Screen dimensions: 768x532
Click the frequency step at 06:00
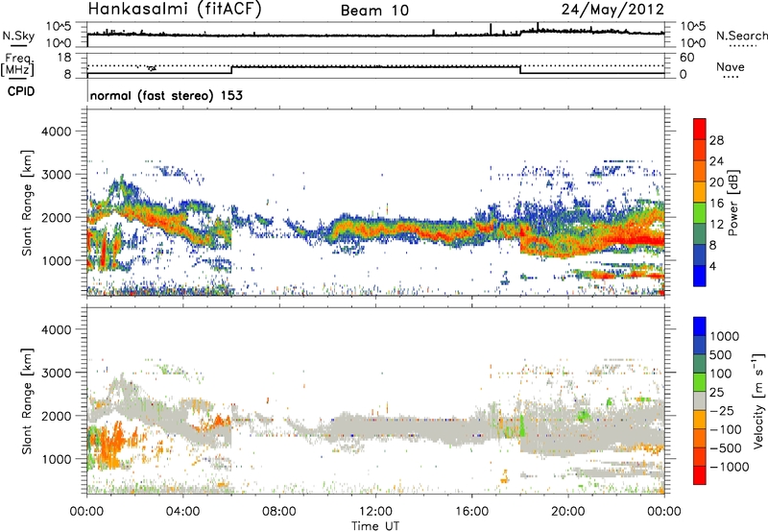(231, 70)
